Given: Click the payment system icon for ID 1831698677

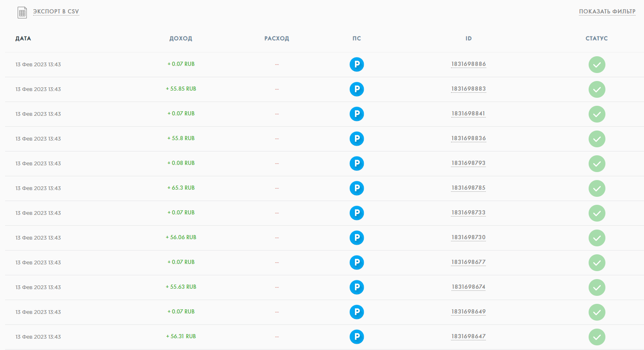Looking at the screenshot, I should (357, 263).
